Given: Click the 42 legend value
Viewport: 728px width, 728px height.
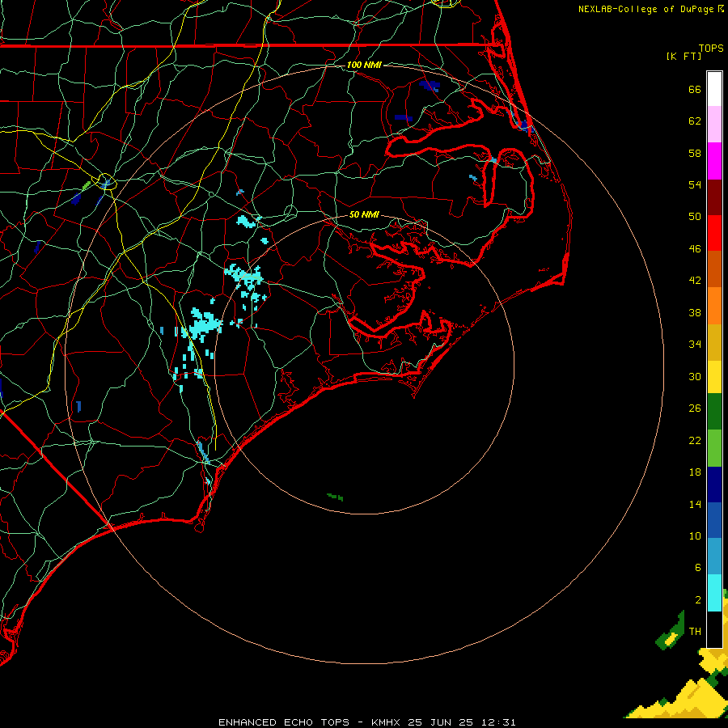Looking at the screenshot, I should pyautogui.click(x=695, y=281).
